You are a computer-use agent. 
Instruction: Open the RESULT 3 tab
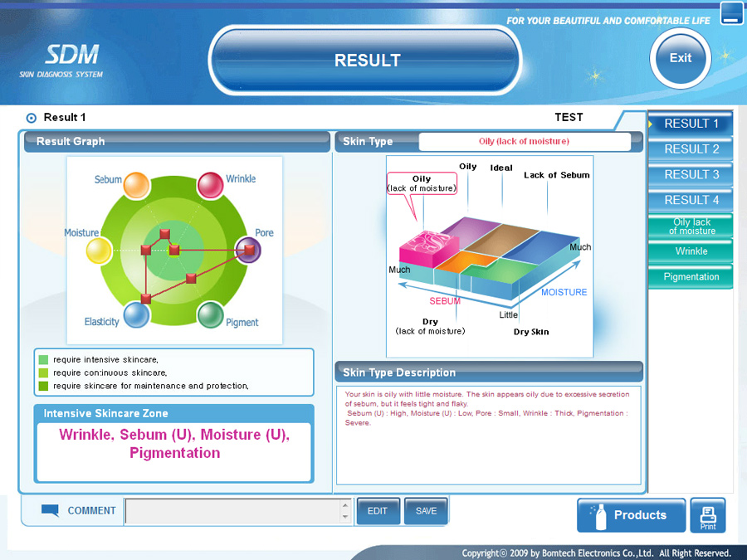coord(691,175)
